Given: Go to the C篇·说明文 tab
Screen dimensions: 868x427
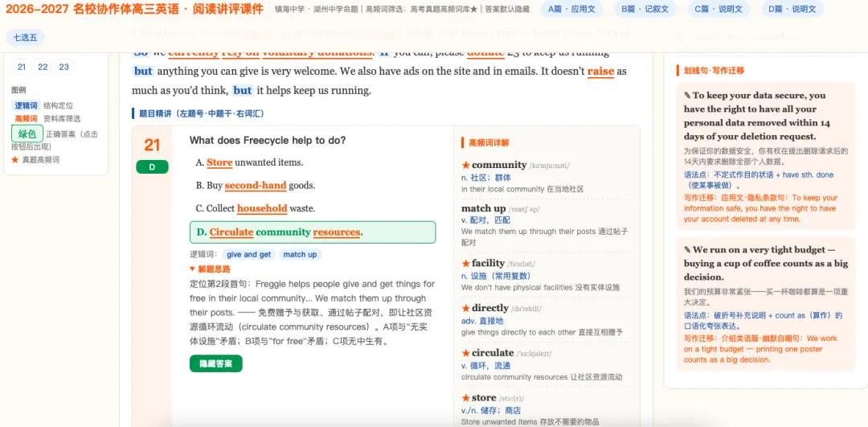Looking at the screenshot, I should [x=719, y=9].
